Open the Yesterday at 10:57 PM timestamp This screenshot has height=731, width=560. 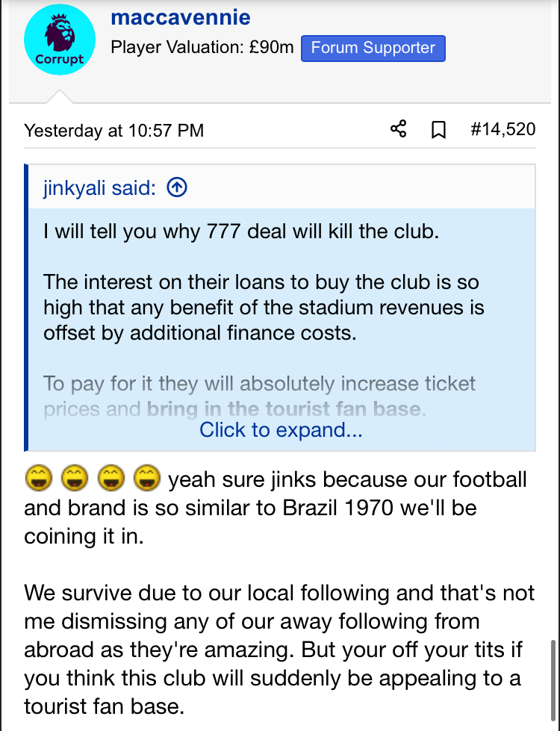click(113, 130)
